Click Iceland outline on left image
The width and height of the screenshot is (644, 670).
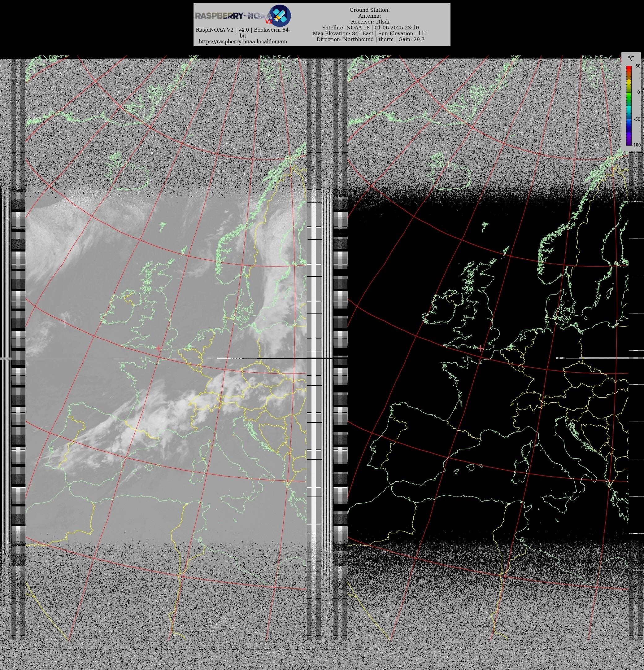(128, 171)
